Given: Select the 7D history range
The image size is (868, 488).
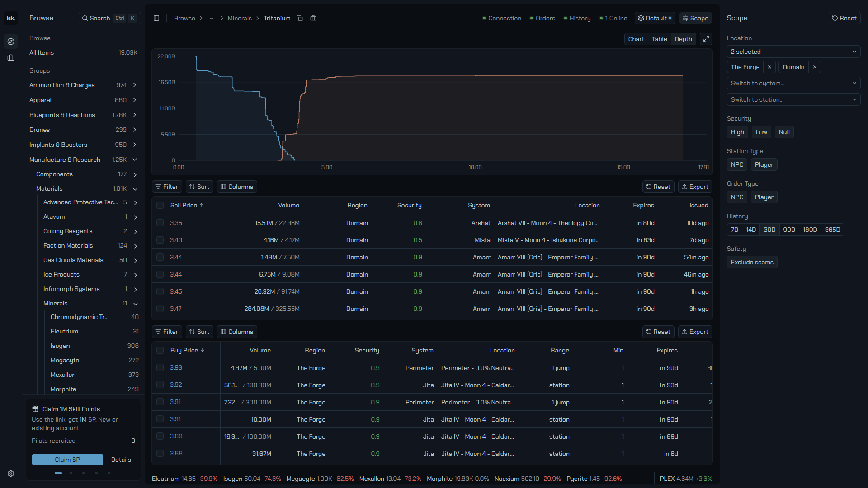Looking at the screenshot, I should (x=735, y=230).
